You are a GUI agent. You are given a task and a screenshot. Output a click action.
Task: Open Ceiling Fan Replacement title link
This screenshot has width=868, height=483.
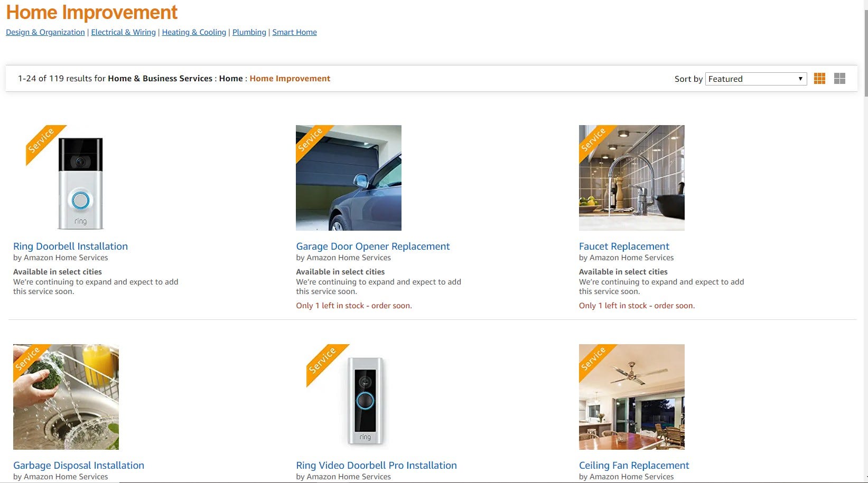click(x=634, y=465)
